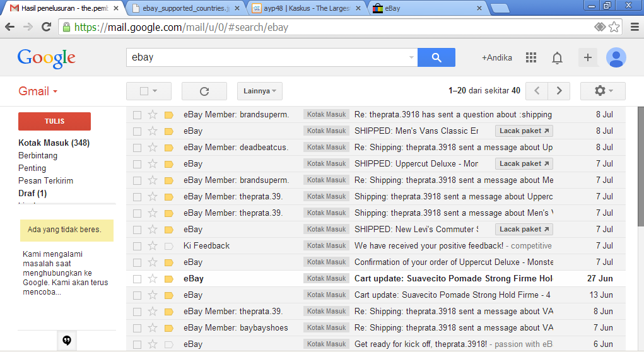Star the deadbeatcus. email
644x352 pixels.
153,147
